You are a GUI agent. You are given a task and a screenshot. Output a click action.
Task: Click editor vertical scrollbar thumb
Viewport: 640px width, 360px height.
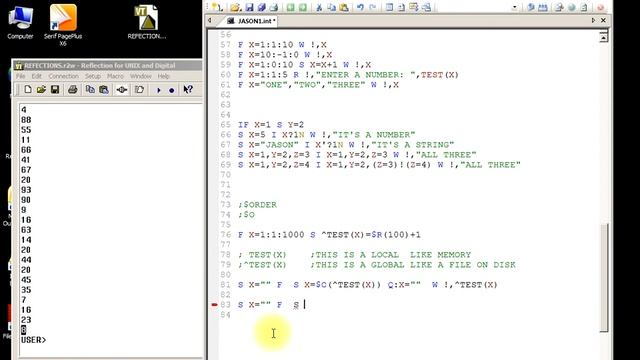604,278
